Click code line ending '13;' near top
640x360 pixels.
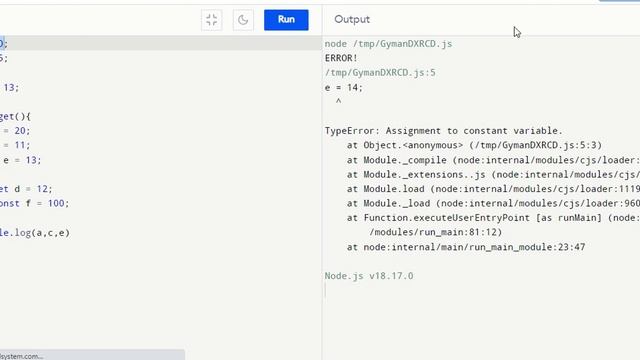pyautogui.click(x=10, y=87)
